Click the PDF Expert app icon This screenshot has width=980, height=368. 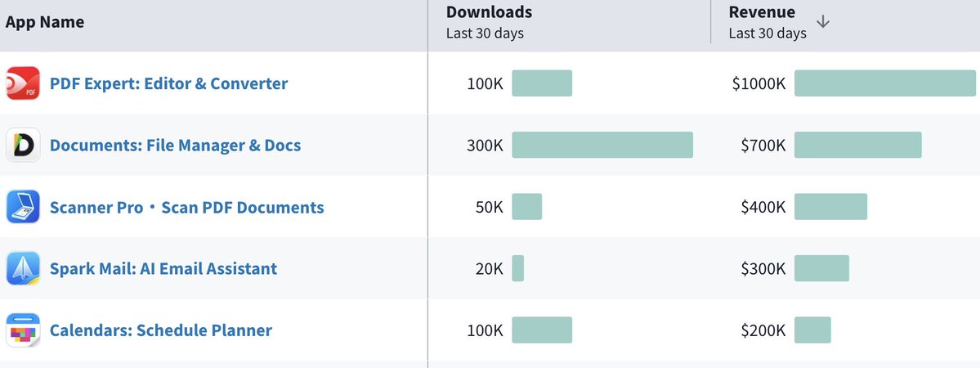(23, 83)
